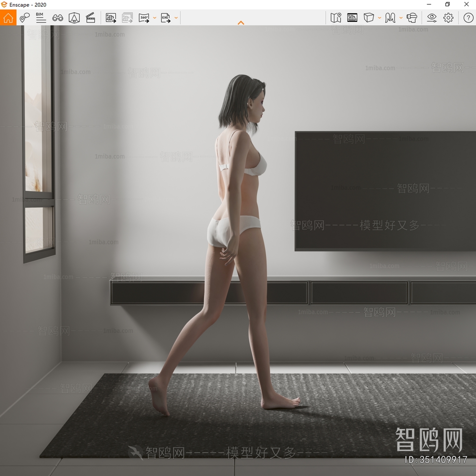This screenshot has height=476, width=476.
Task: Toggle rendered view mode icon
Action: tap(352, 18)
